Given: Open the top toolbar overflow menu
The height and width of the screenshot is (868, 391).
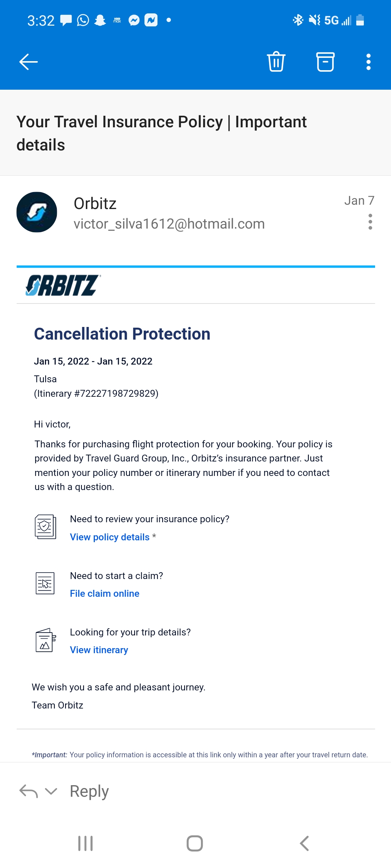Looking at the screenshot, I should coord(368,62).
